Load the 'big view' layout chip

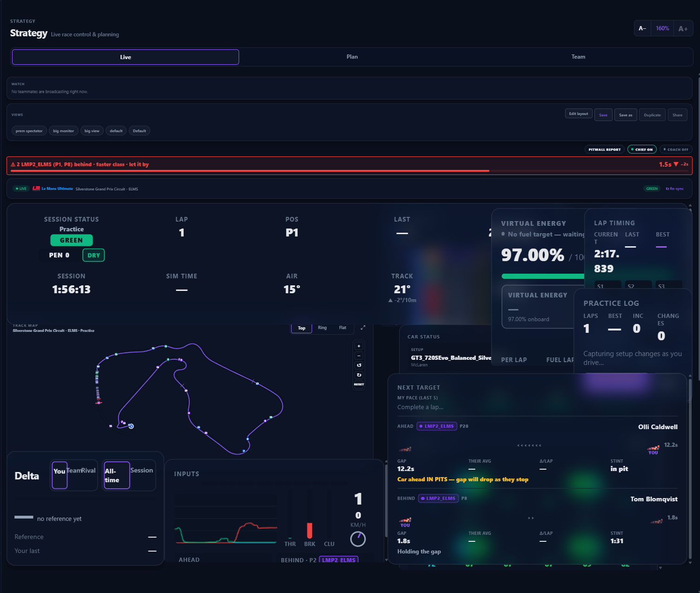coord(92,131)
